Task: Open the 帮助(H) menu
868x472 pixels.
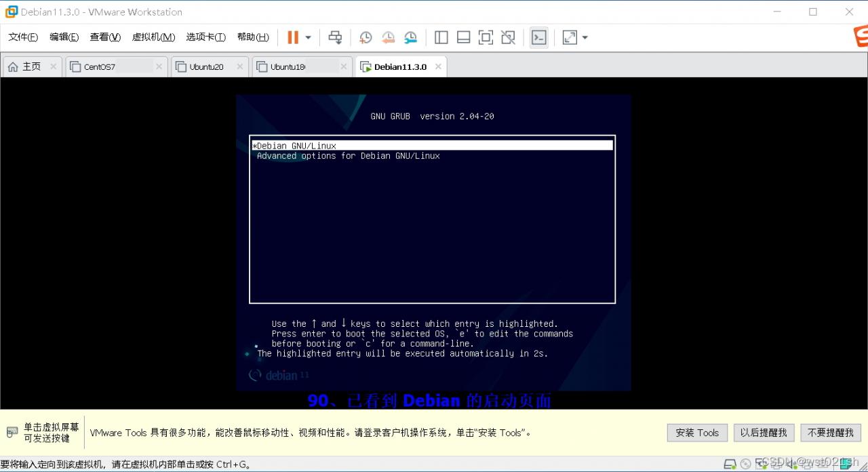Action: (x=253, y=37)
